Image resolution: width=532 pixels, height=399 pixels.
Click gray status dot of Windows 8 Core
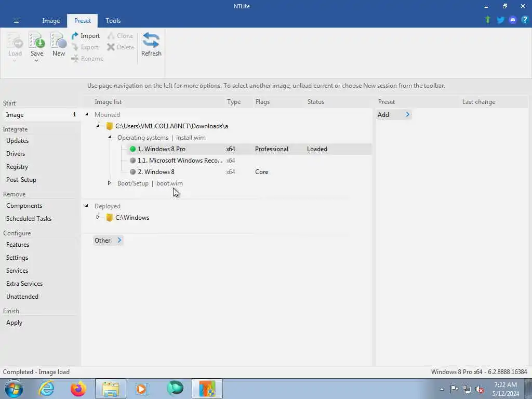(x=132, y=172)
